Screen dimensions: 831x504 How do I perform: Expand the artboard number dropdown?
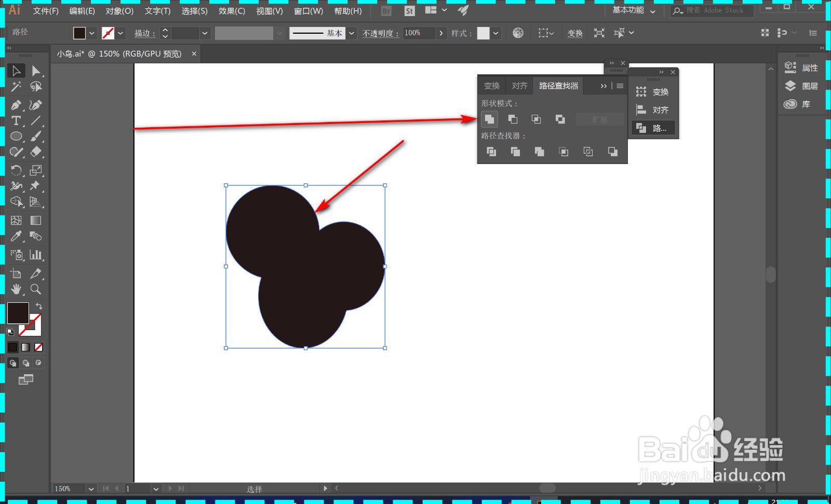pos(156,488)
